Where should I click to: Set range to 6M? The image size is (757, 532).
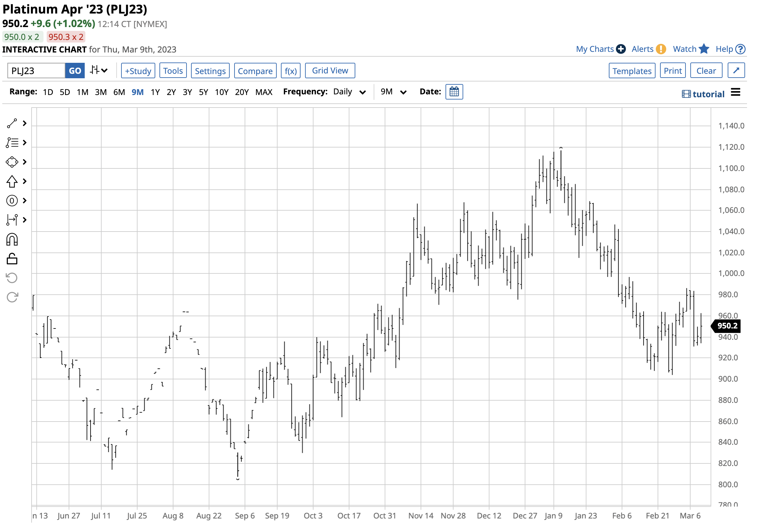120,92
